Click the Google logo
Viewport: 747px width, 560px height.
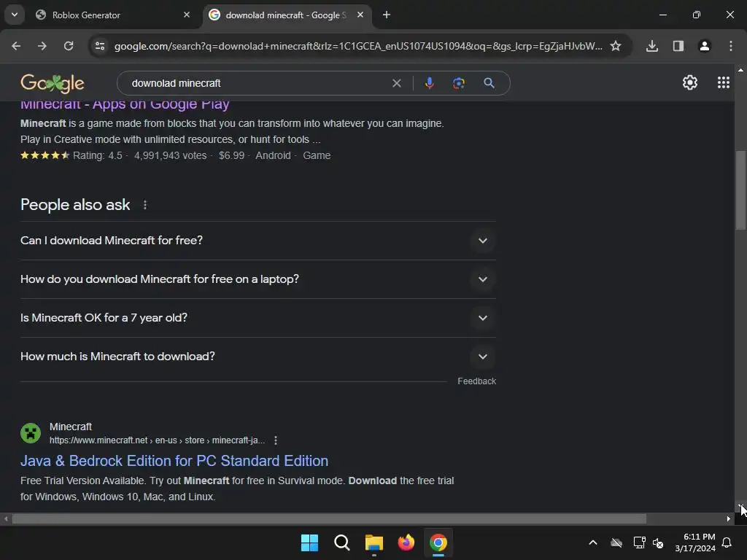[x=53, y=83]
